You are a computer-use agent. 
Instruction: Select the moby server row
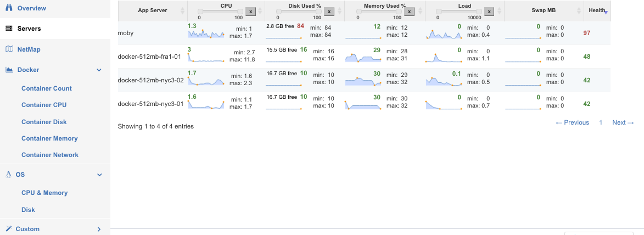click(x=364, y=33)
